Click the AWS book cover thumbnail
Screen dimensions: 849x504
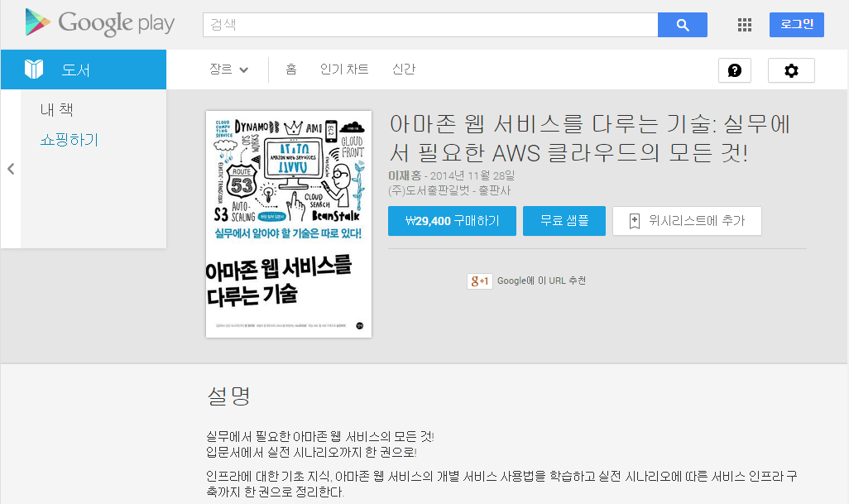point(289,224)
